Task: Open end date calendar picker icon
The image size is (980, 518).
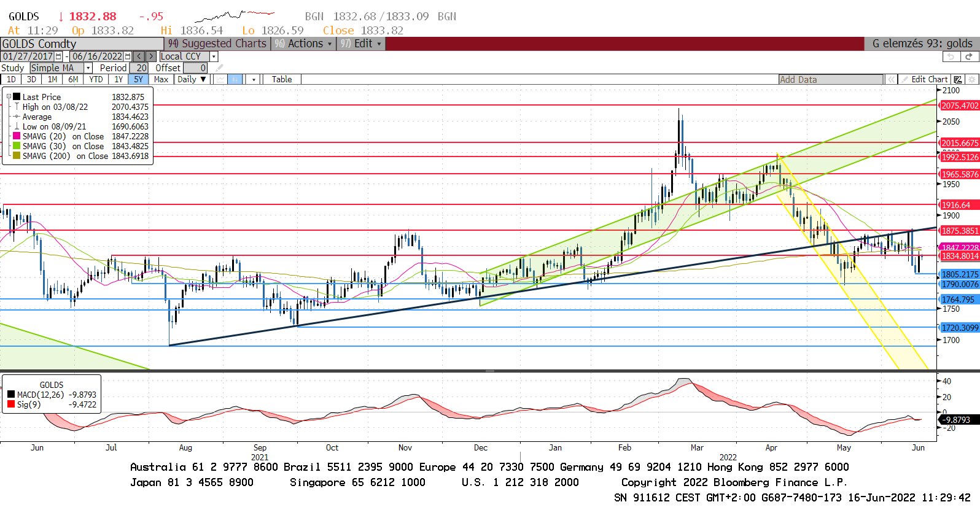Action: coord(128,56)
